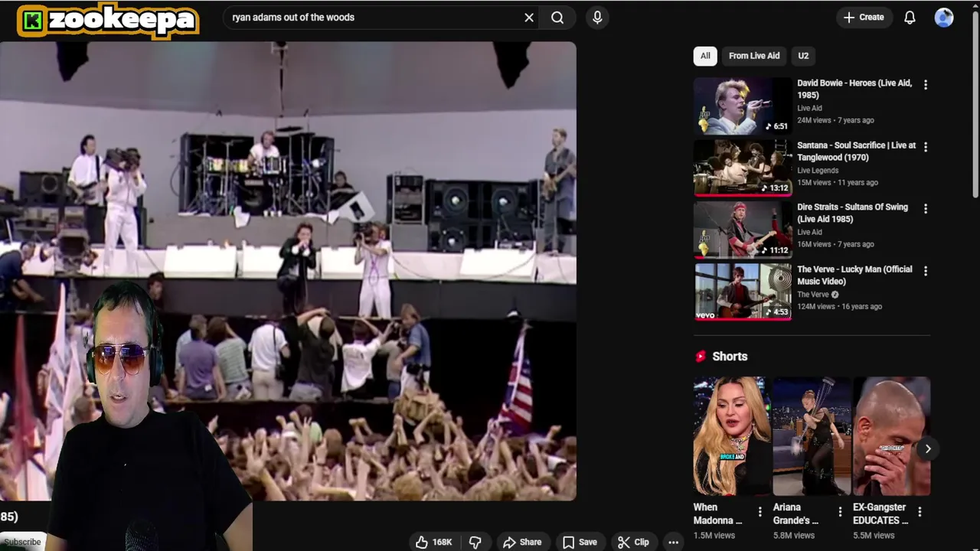This screenshot has width=980, height=551.
Task: Start voice search with the microphone icon
Action: tap(597, 18)
